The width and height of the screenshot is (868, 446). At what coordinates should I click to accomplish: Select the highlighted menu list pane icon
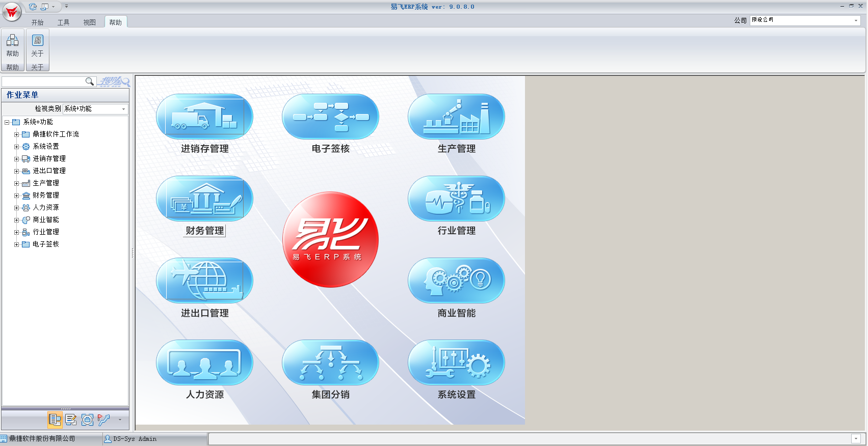pyautogui.click(x=55, y=420)
